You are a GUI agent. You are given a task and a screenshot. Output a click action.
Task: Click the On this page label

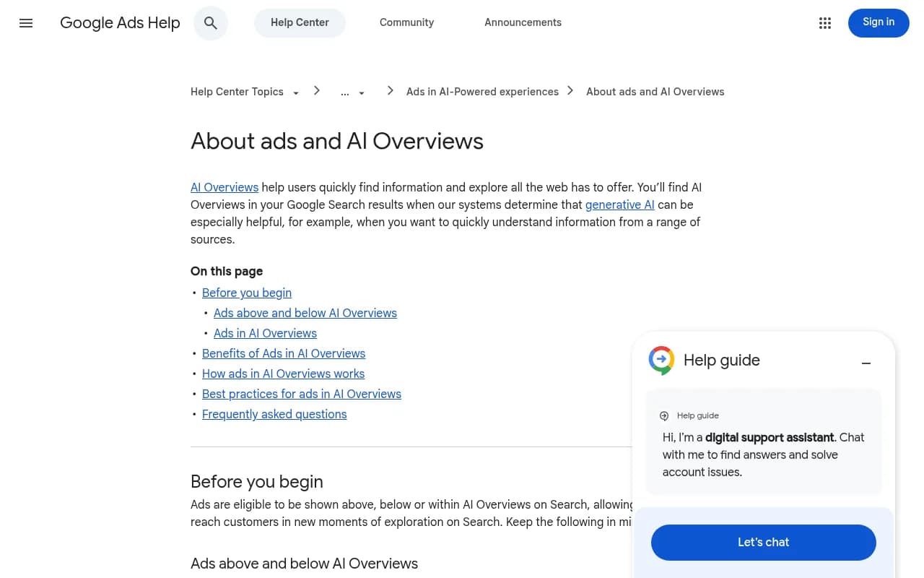(x=227, y=272)
